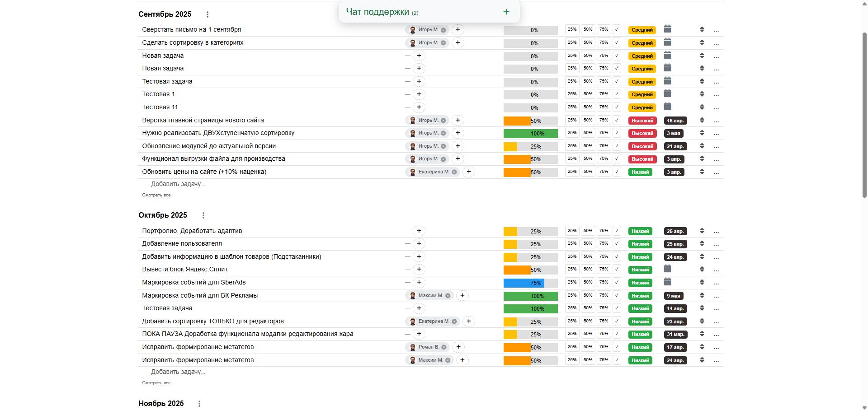The image size is (868, 410).
Task: Add assignee to 'Тестовая 11' task
Action: (419, 107)
